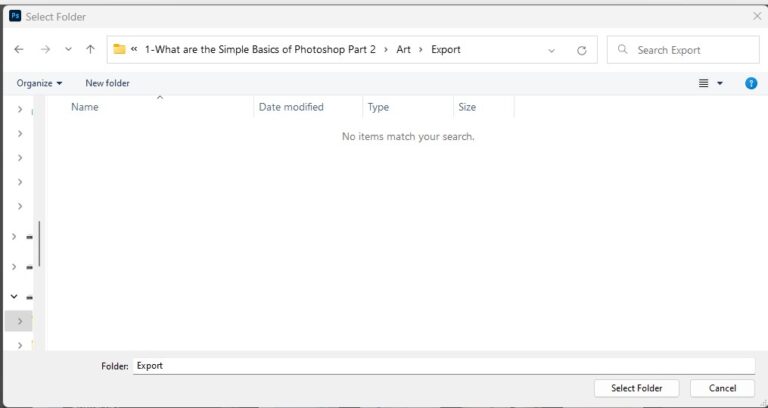Click the navigation pane scrollbar

pos(40,244)
